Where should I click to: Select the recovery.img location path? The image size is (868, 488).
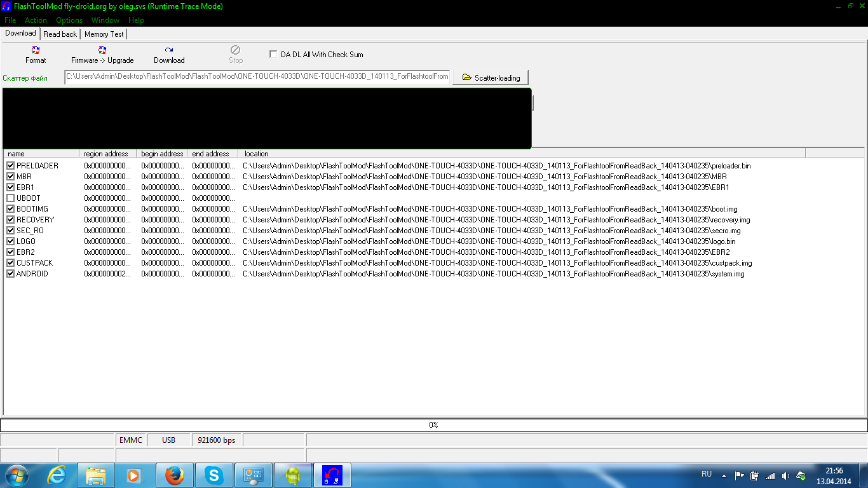[x=496, y=220]
